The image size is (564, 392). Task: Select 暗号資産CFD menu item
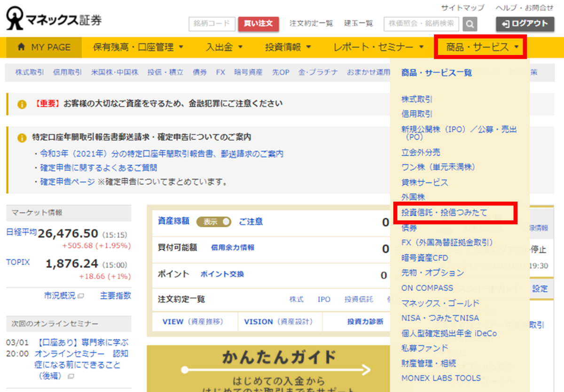(x=425, y=258)
